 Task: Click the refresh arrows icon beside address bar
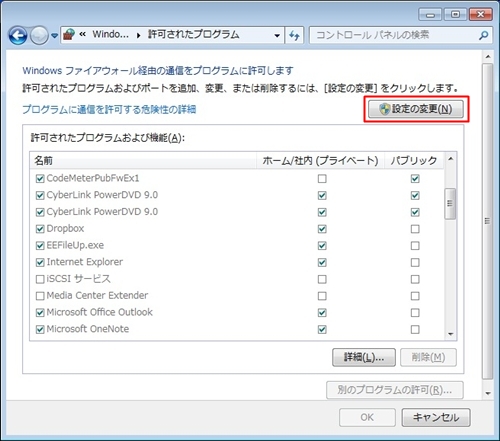coord(294,35)
